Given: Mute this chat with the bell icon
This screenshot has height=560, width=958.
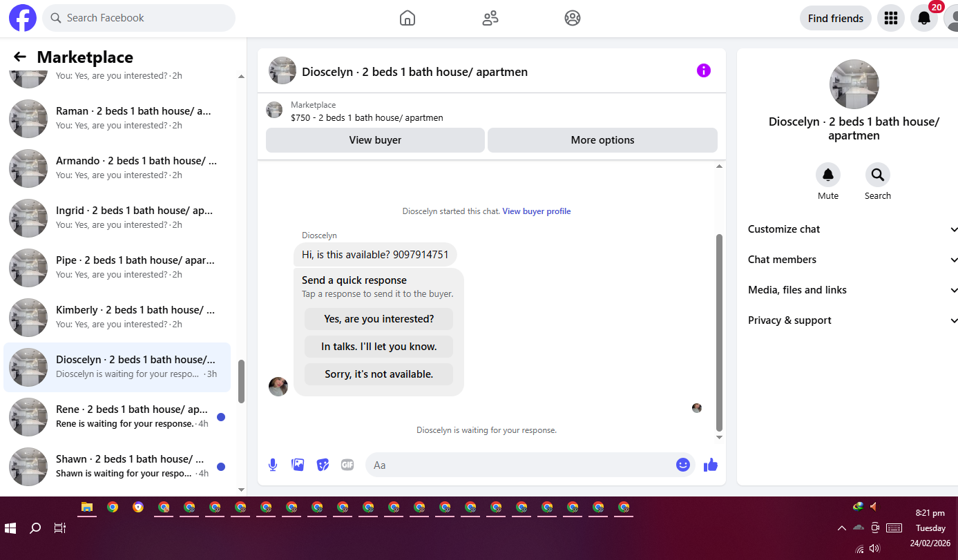Looking at the screenshot, I should pyautogui.click(x=828, y=175).
